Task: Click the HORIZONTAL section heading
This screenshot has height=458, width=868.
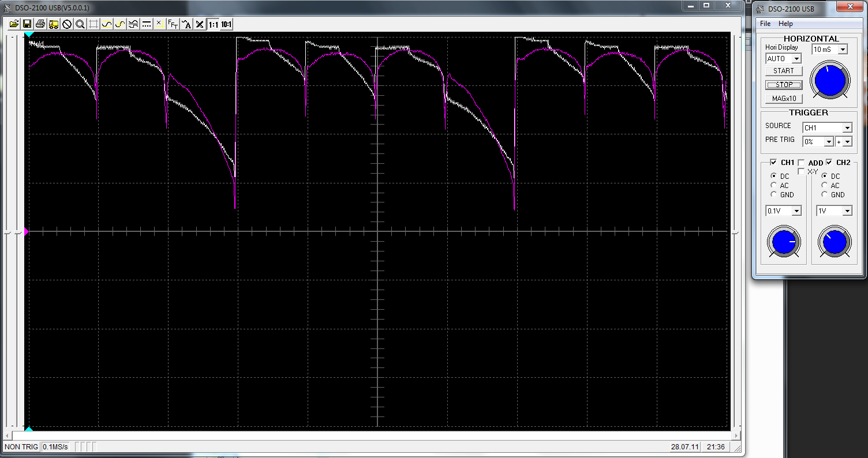Action: (x=811, y=39)
